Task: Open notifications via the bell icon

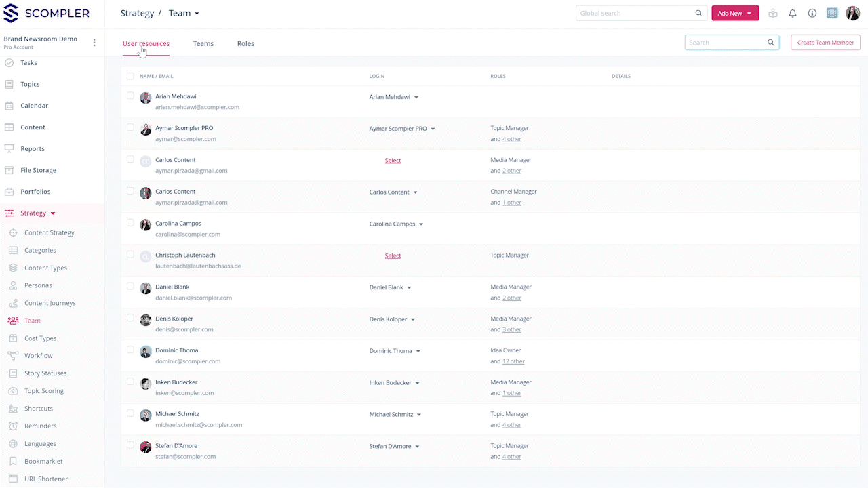Action: 792,13
